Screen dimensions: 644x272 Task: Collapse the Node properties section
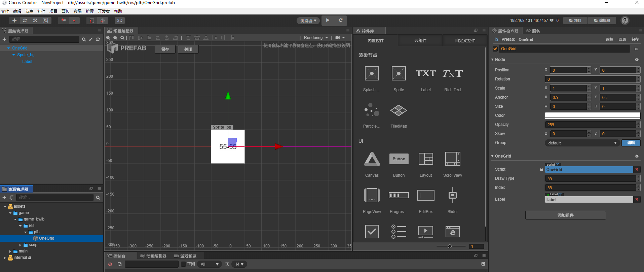point(492,60)
